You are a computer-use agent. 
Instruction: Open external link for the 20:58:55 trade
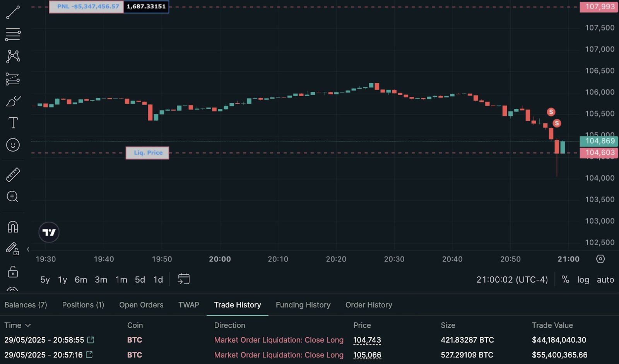click(91, 340)
